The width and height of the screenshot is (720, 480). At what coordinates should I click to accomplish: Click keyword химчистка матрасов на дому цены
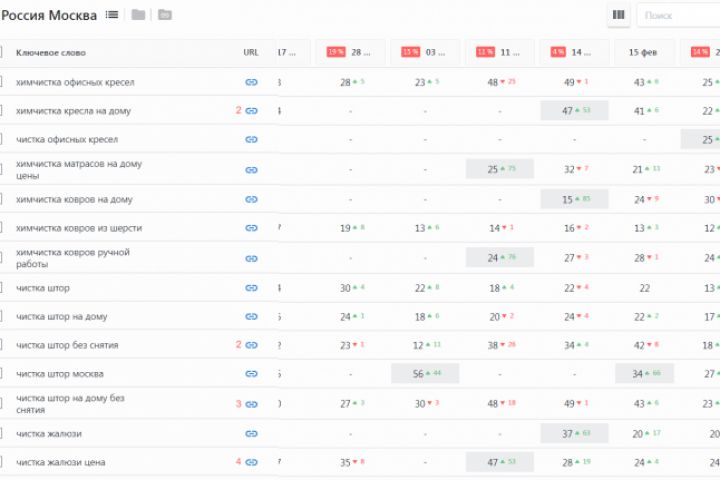(79, 169)
